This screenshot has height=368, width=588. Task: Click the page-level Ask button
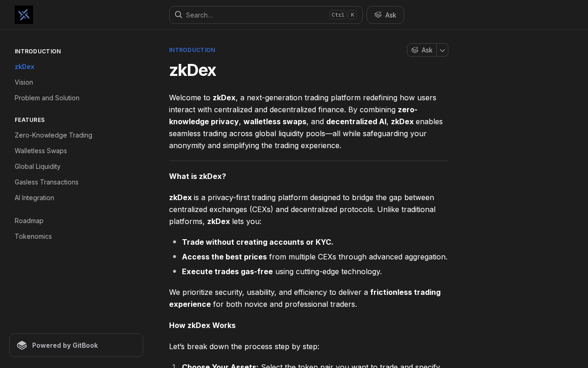tap(422, 50)
